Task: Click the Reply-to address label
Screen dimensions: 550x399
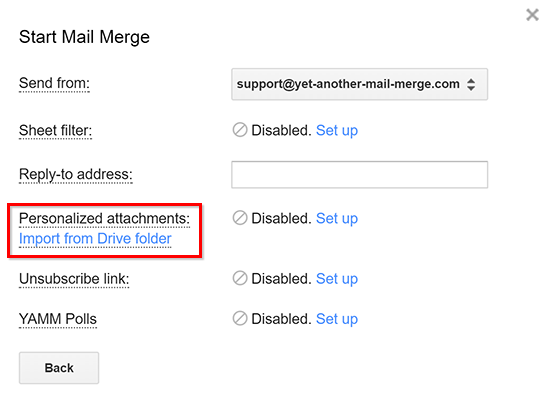Action: click(x=76, y=174)
